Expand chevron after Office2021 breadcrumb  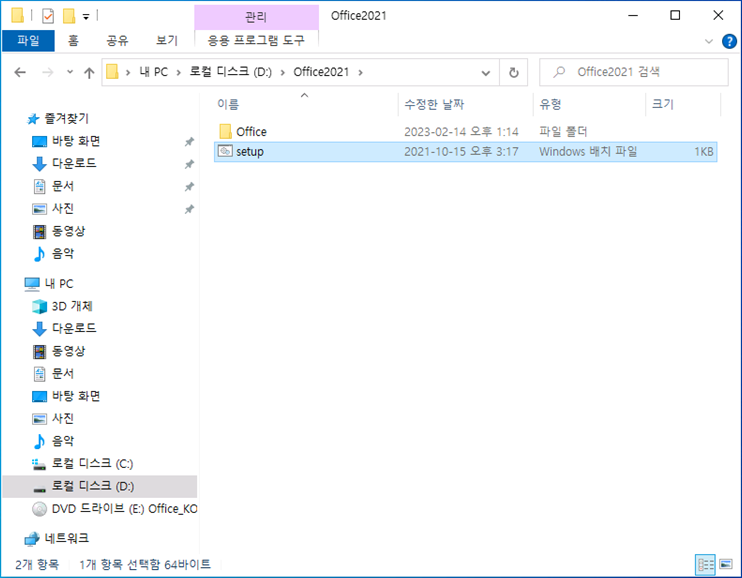pyautogui.click(x=361, y=72)
